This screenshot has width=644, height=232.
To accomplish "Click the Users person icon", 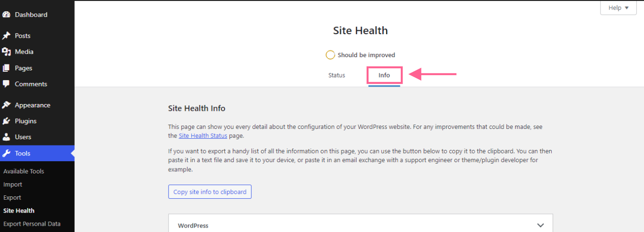I will click(6, 137).
